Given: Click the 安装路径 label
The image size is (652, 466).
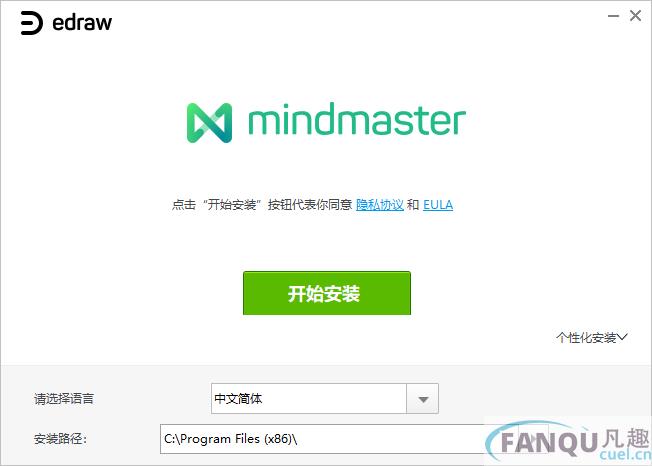Looking at the screenshot, I should coord(60,439).
